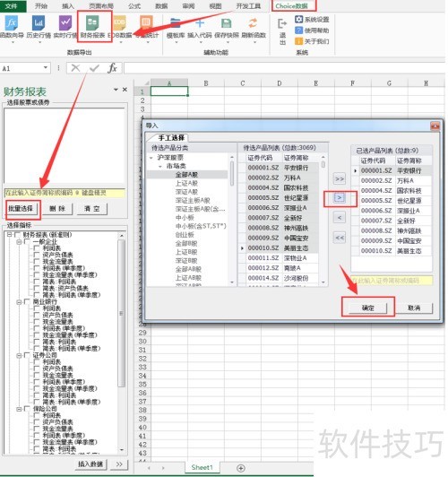
Task: Check the 保险公司 checkbox
Action: (x=27, y=409)
